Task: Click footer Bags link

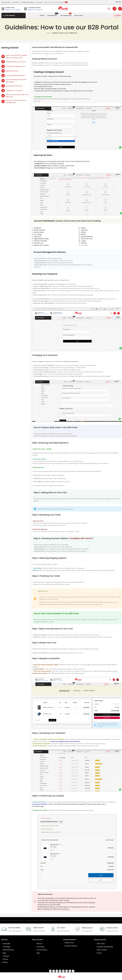Action: (4, 953)
